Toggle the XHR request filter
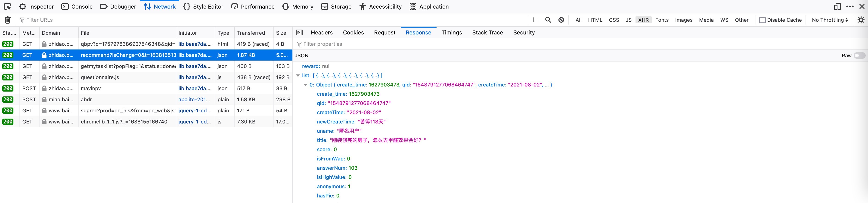 click(643, 20)
